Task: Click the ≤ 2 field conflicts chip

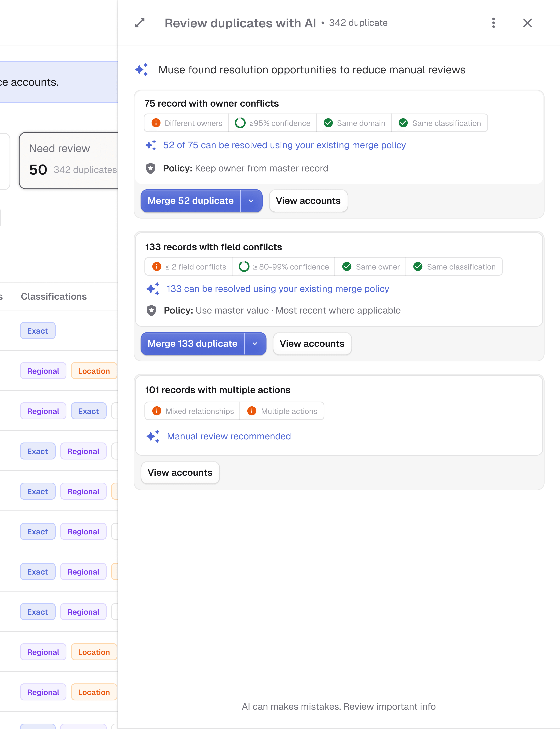Action: click(189, 267)
